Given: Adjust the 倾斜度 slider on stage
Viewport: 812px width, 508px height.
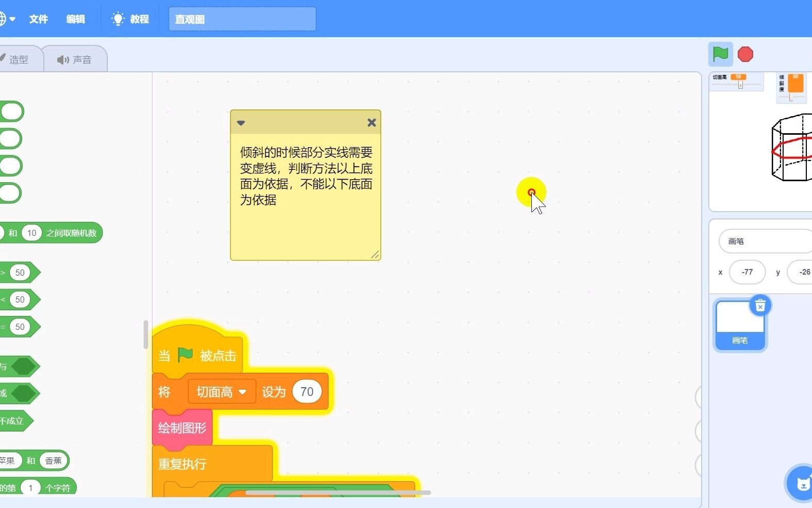Looking at the screenshot, I should (x=791, y=97).
